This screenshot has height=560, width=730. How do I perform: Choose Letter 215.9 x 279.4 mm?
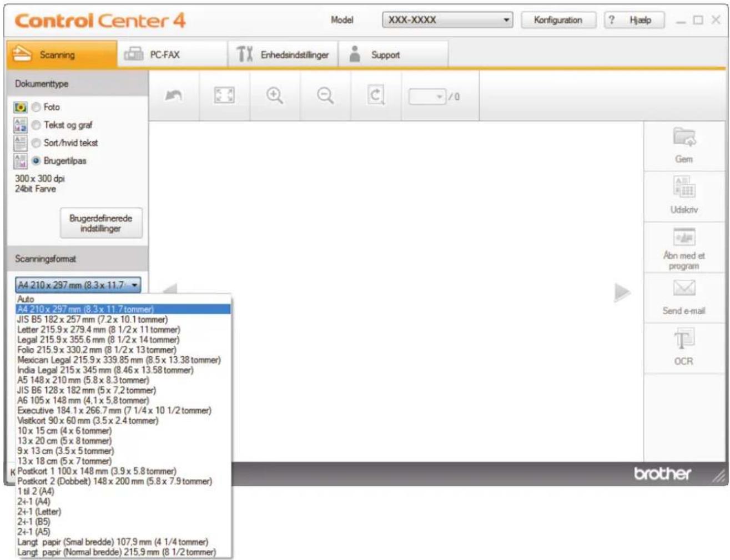(x=123, y=329)
